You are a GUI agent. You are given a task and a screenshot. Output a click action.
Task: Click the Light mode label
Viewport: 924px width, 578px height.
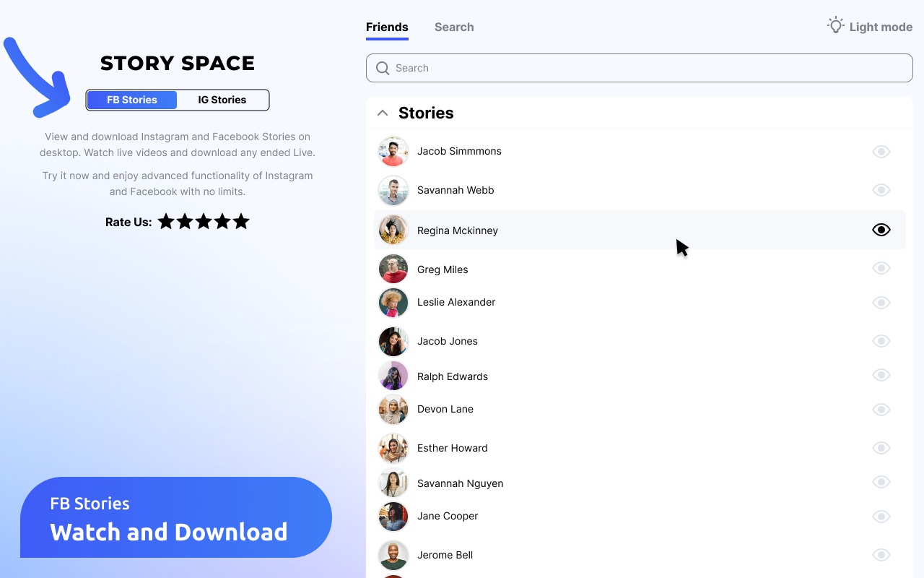881,27
